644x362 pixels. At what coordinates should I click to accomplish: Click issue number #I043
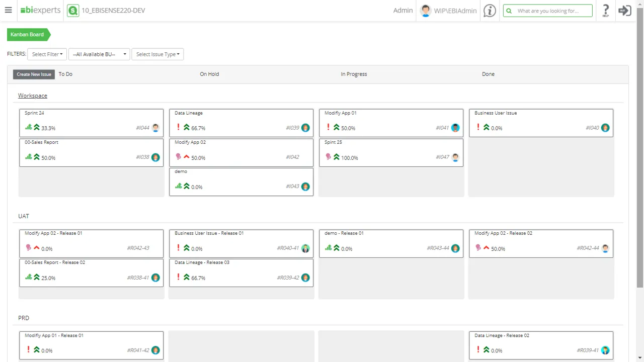292,187
